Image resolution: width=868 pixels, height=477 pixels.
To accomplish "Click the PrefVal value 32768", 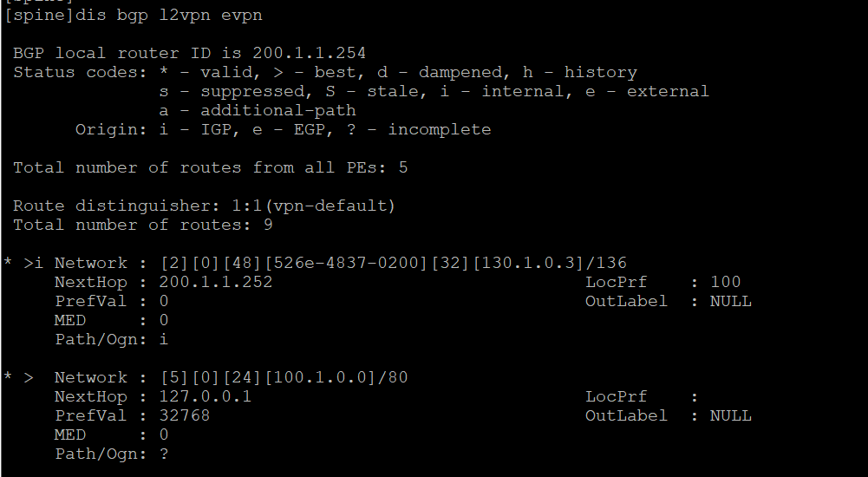I will click(x=185, y=415).
